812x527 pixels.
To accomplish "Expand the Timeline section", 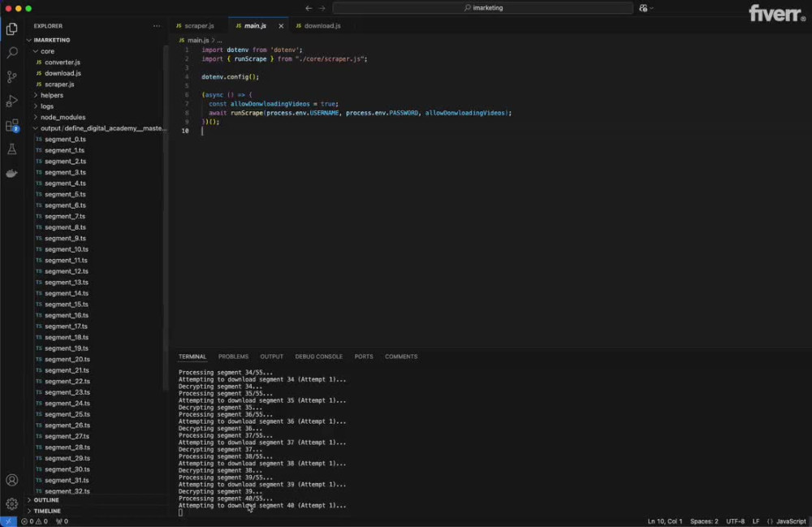I will click(97, 511).
